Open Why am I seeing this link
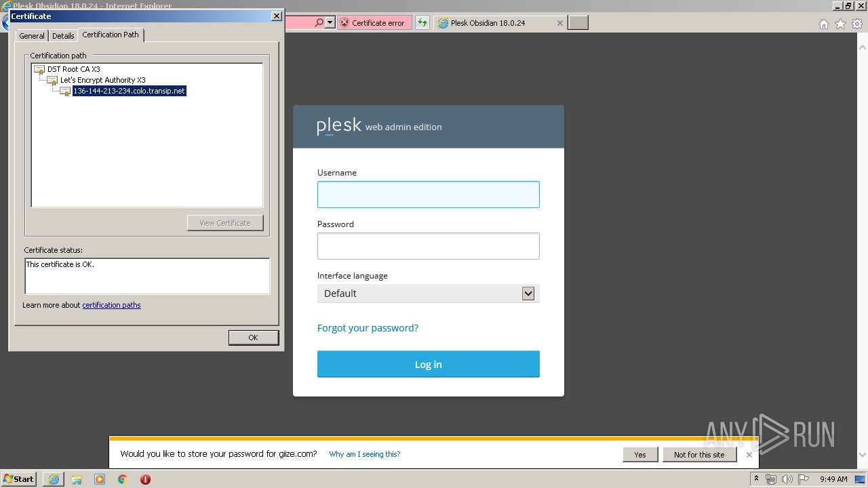Screen dimensions: 868x488 (x=365, y=454)
